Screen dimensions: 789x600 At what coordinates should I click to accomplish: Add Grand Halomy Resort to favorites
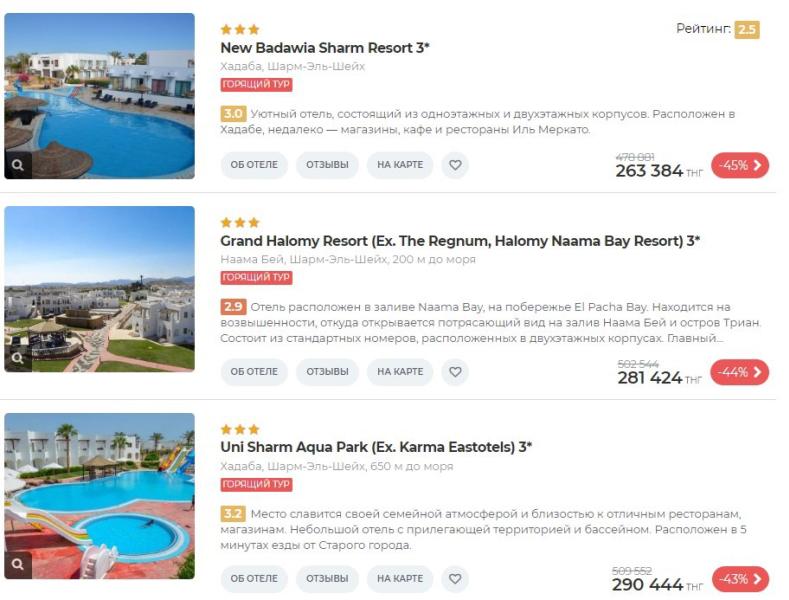tap(455, 372)
